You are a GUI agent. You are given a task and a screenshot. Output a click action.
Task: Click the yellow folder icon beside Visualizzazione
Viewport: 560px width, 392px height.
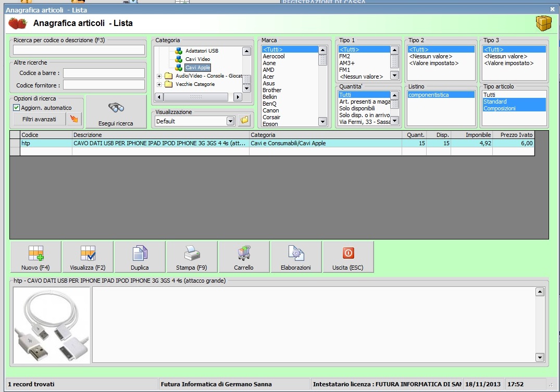click(244, 120)
